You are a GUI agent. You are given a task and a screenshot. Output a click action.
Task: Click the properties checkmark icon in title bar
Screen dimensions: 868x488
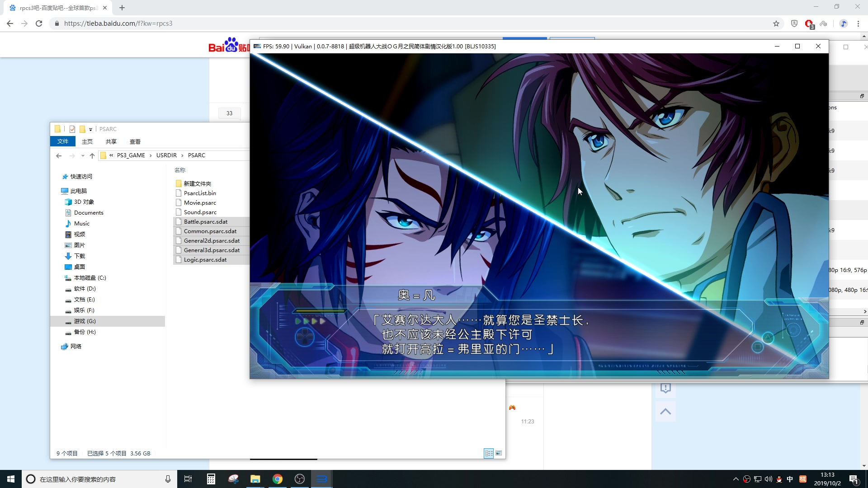72,129
